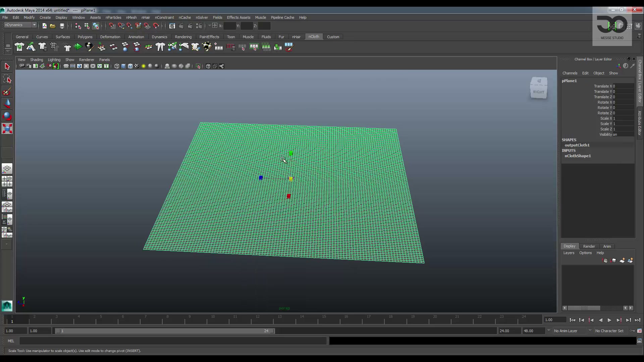Click New Scene icon
Screen dimensions: 644x362
tap(44, 26)
